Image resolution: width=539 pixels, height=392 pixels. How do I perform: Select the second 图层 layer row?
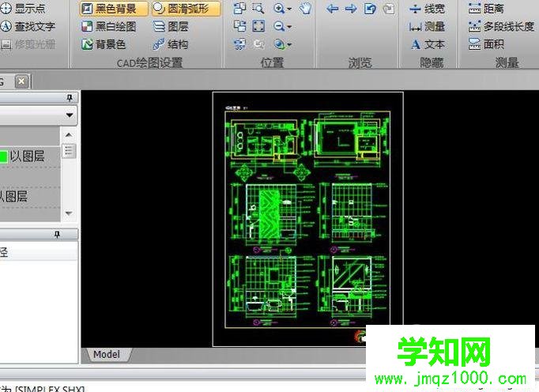click(x=30, y=197)
